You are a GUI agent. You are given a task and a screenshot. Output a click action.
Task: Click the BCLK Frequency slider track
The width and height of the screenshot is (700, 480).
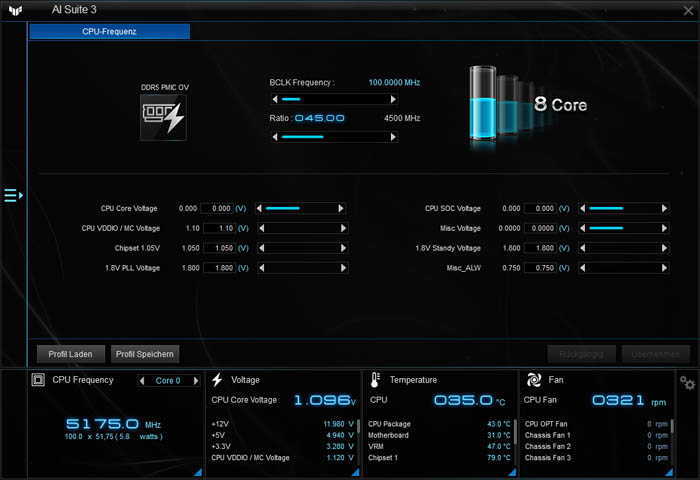click(x=334, y=99)
